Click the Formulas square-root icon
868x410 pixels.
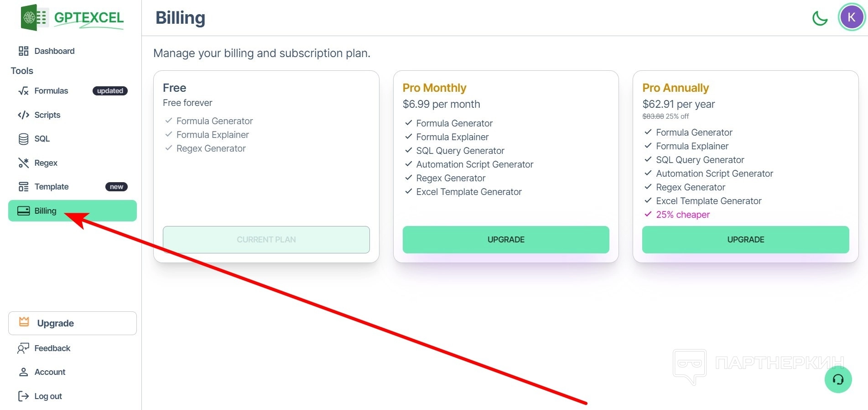click(x=23, y=91)
